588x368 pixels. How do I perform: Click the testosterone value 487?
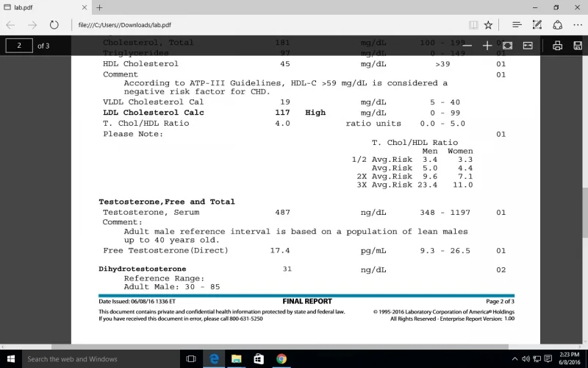coord(282,212)
